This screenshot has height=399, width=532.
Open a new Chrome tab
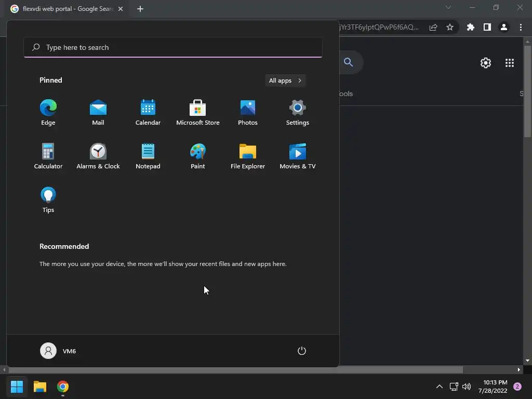point(140,9)
